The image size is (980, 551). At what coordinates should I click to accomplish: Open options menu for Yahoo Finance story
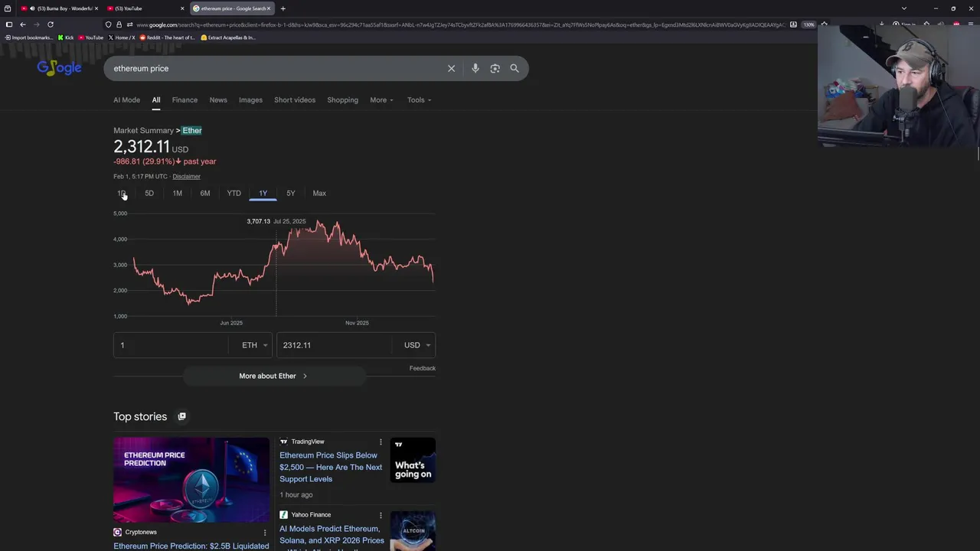(x=381, y=515)
